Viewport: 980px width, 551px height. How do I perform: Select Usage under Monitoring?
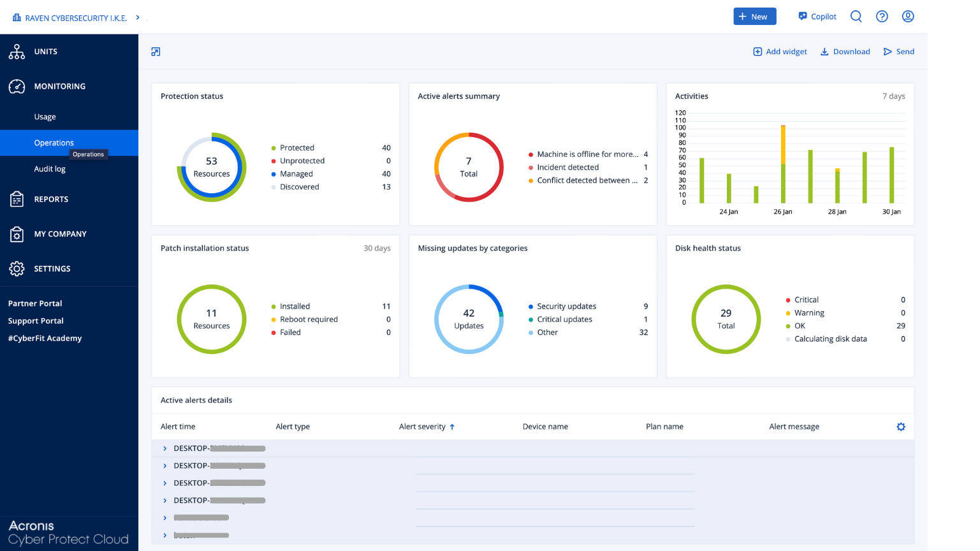pyautogui.click(x=45, y=117)
